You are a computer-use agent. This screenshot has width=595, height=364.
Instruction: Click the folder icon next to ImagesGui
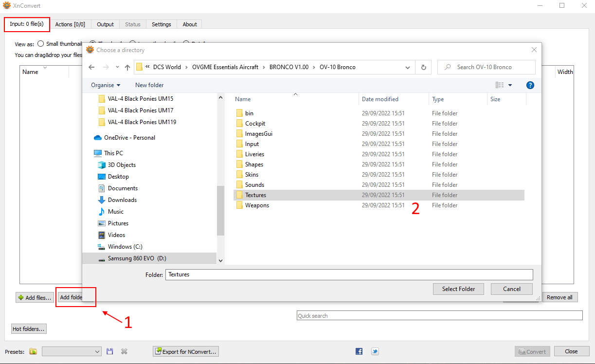click(x=239, y=134)
